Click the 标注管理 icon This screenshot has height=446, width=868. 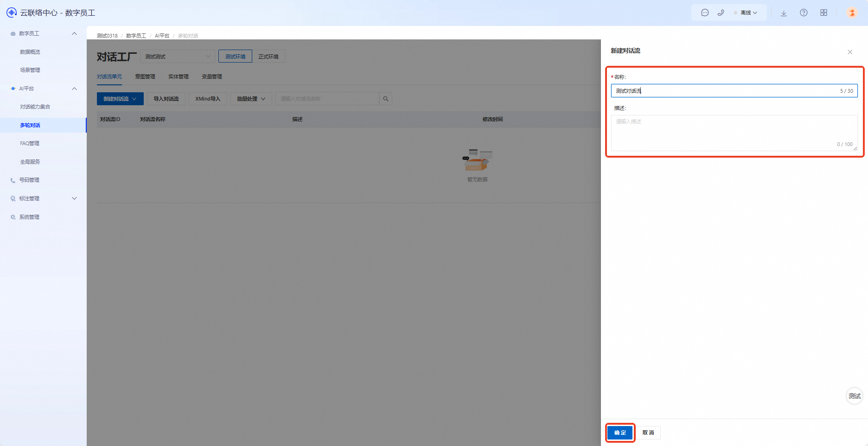[x=13, y=198]
